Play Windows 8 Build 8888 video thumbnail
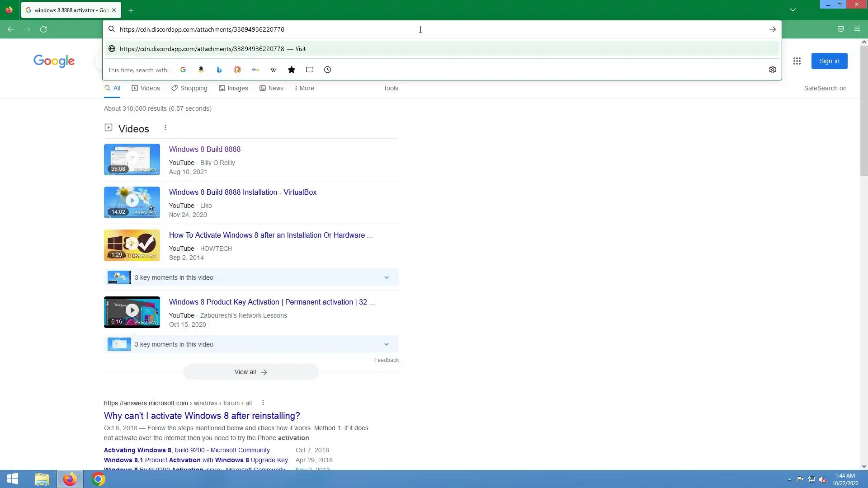Image resolution: width=868 pixels, height=488 pixels. coord(132,159)
